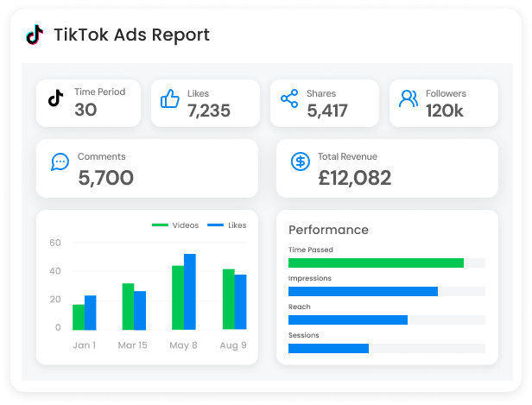Click the Reach label
Screen dimensions: 532x405
pyautogui.click(x=299, y=307)
